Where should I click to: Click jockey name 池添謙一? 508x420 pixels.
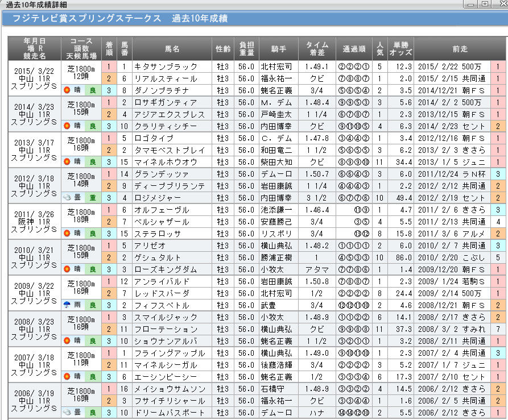pos(276,210)
